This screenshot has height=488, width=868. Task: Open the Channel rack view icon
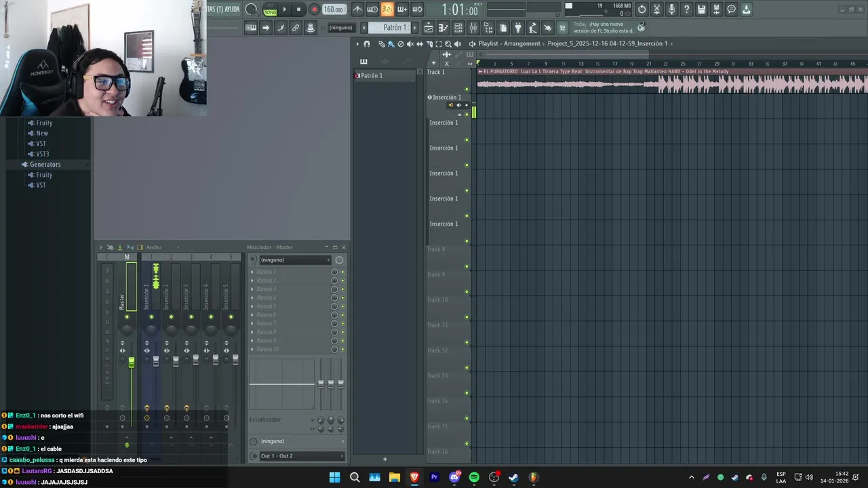click(458, 28)
